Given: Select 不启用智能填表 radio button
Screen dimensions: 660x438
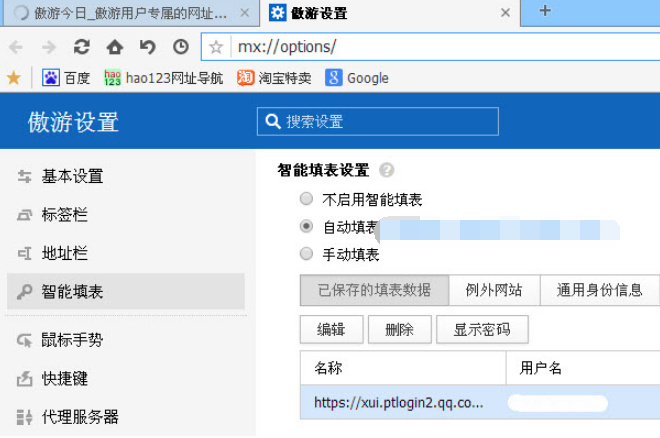Looking at the screenshot, I should pyautogui.click(x=306, y=199).
